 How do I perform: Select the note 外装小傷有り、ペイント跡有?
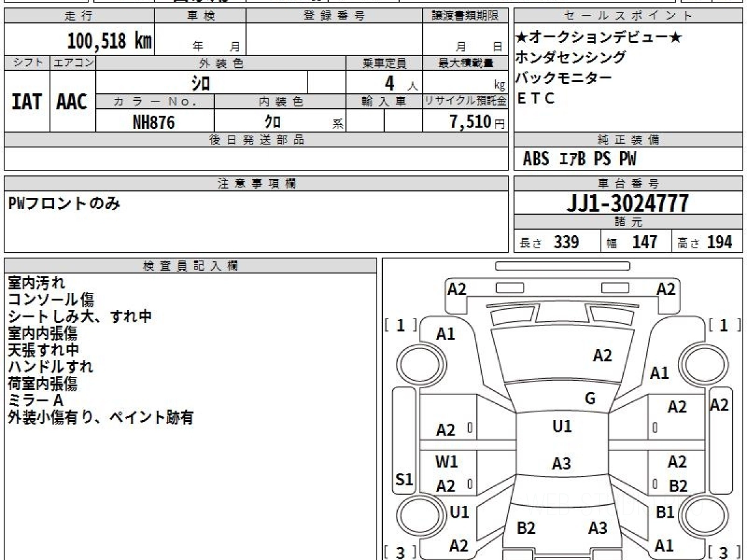pyautogui.click(x=101, y=418)
